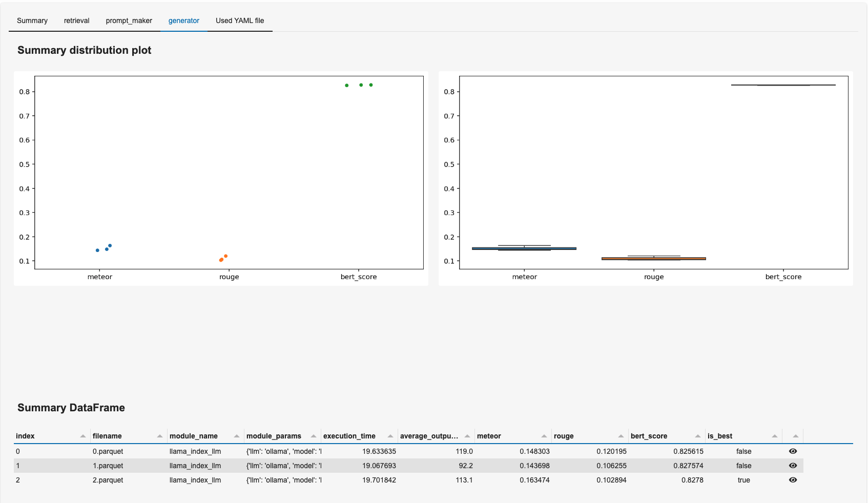Select module_params cell in row 0
The image size is (868, 503).
coord(283,451)
